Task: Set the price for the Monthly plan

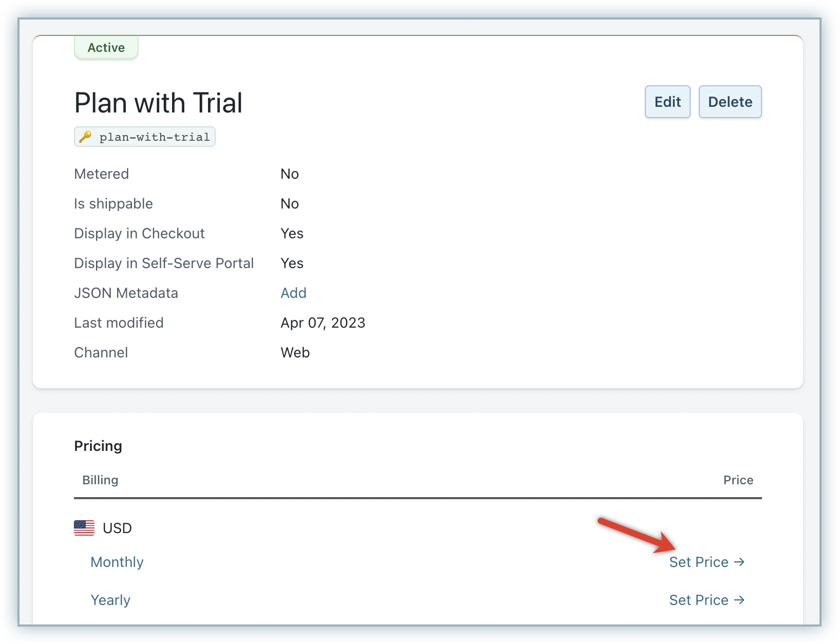Action: [699, 562]
